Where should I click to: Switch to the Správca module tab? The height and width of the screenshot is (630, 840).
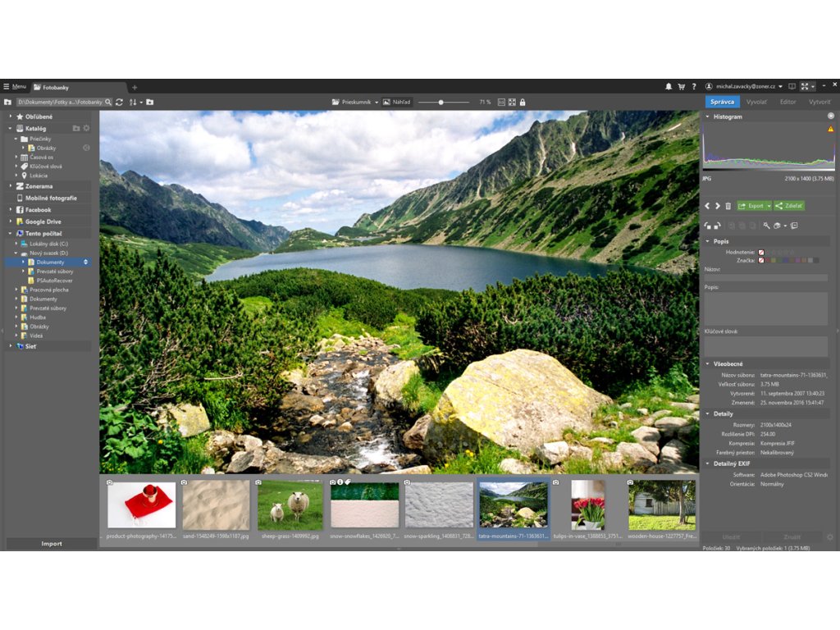(722, 102)
